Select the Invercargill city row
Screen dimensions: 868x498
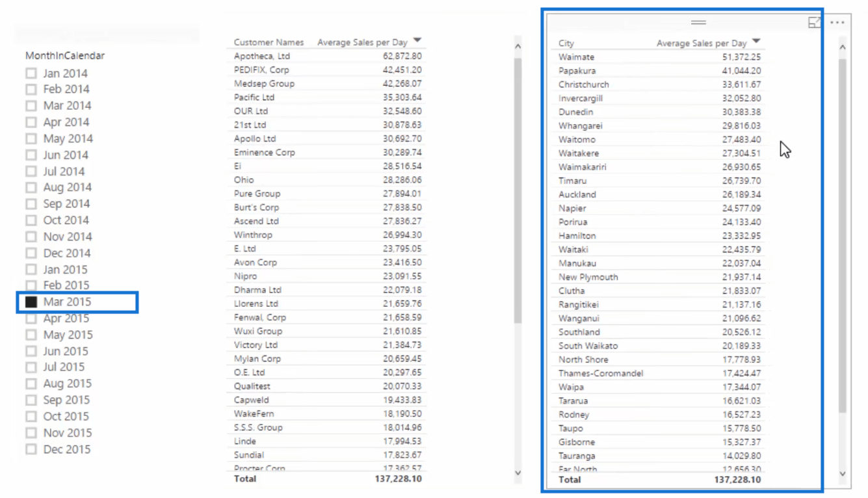(659, 99)
